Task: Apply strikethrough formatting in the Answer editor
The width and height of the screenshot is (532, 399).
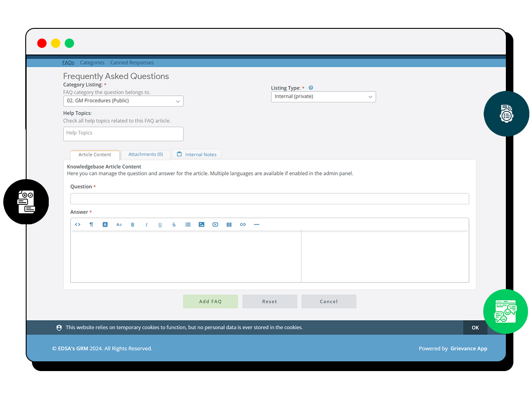Action: click(x=174, y=224)
